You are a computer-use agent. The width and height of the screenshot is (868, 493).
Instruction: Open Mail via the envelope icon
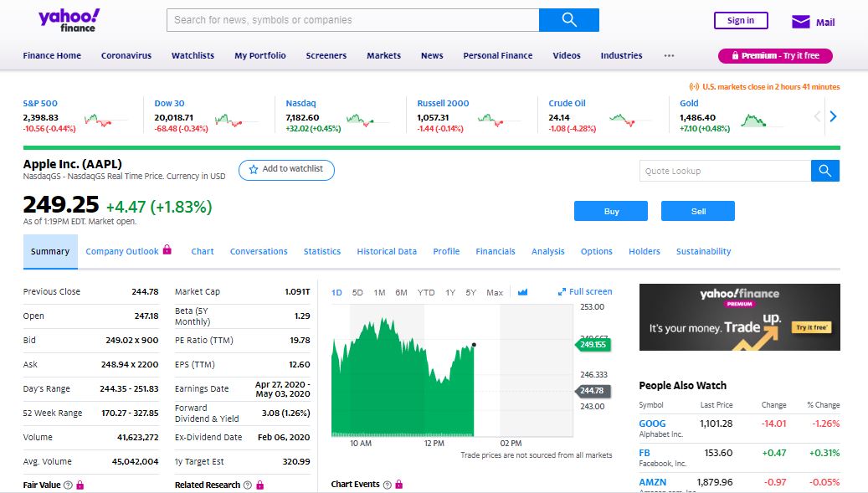[x=800, y=22]
